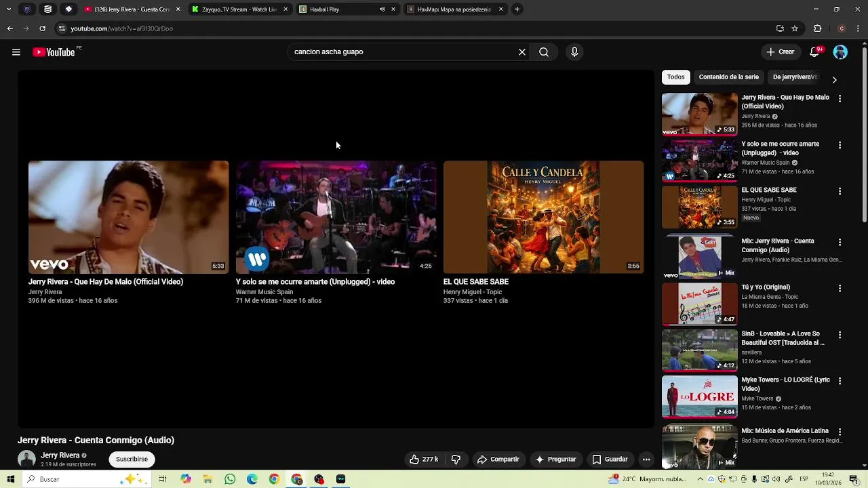Open options for Mix Jerry Rivera Cuenta Conmigo

coord(840,242)
